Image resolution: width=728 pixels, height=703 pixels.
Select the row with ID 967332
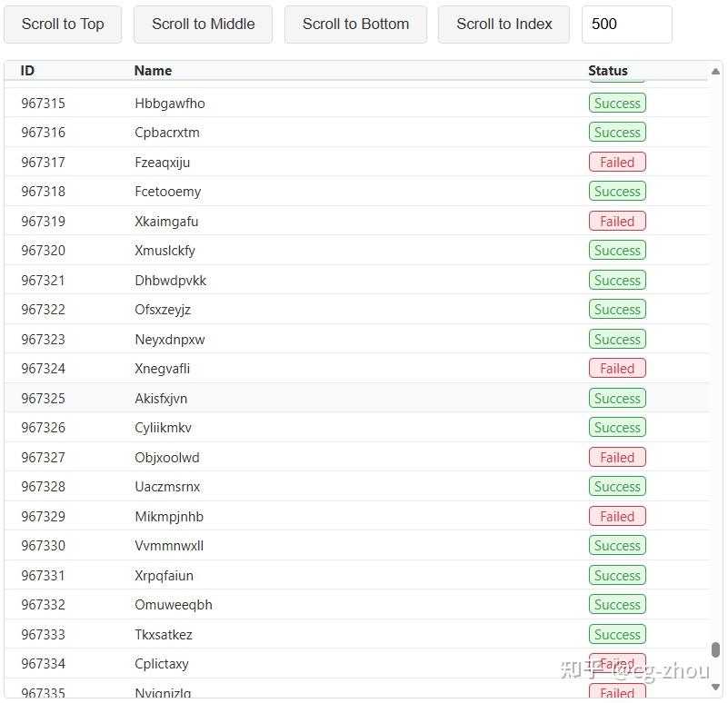[44, 605]
